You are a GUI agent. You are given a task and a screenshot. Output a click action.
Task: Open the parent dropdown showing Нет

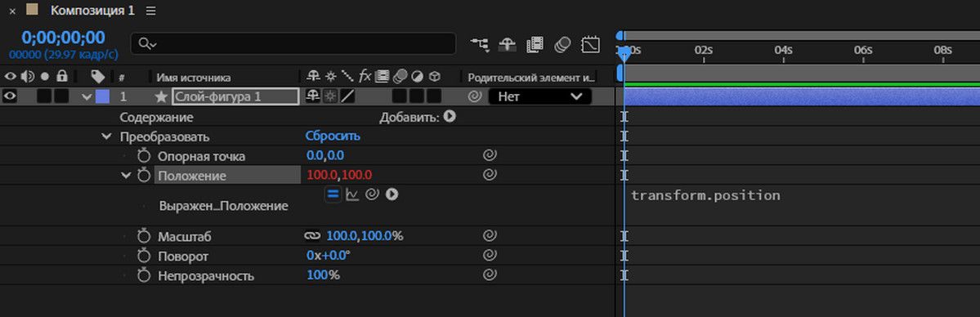click(x=539, y=97)
